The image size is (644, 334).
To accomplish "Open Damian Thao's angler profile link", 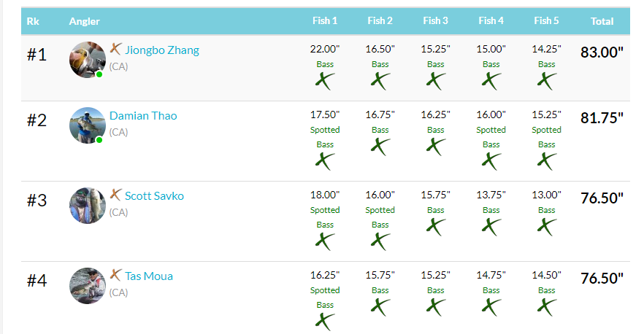I will click(x=143, y=116).
